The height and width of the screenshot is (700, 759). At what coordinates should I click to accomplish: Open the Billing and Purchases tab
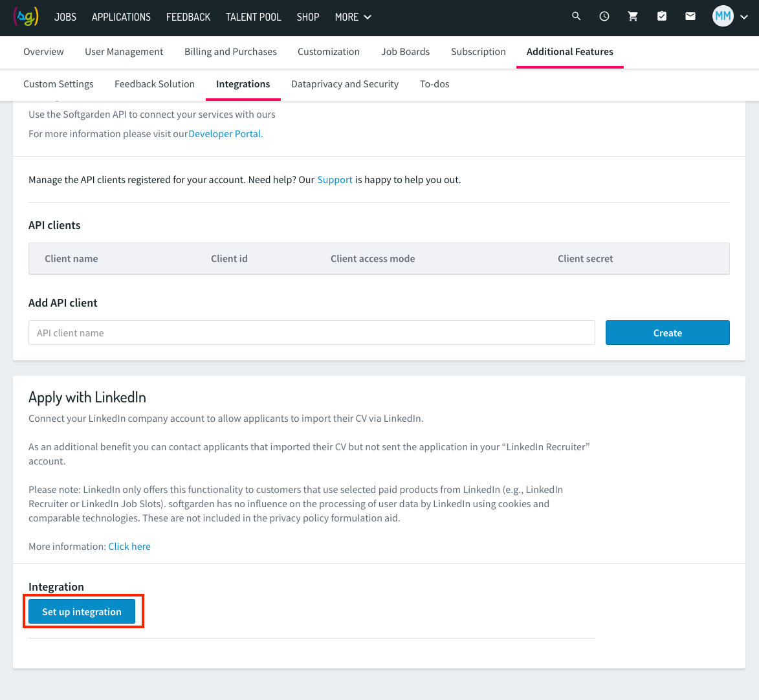pos(230,52)
